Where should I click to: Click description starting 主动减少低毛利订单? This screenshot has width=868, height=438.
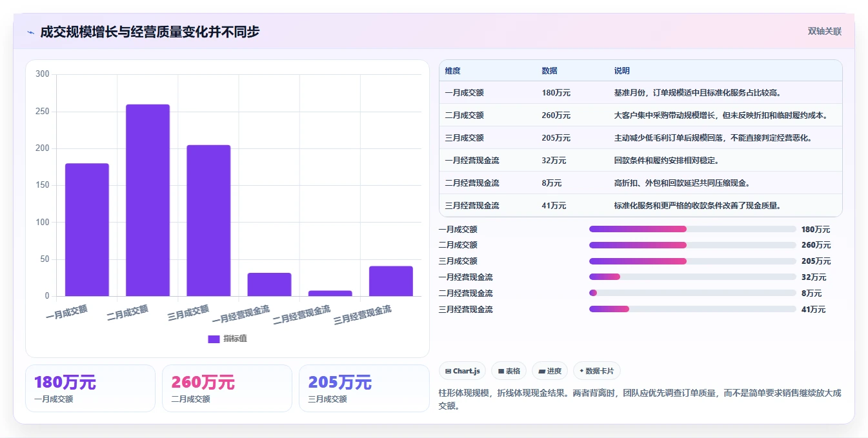click(713, 138)
